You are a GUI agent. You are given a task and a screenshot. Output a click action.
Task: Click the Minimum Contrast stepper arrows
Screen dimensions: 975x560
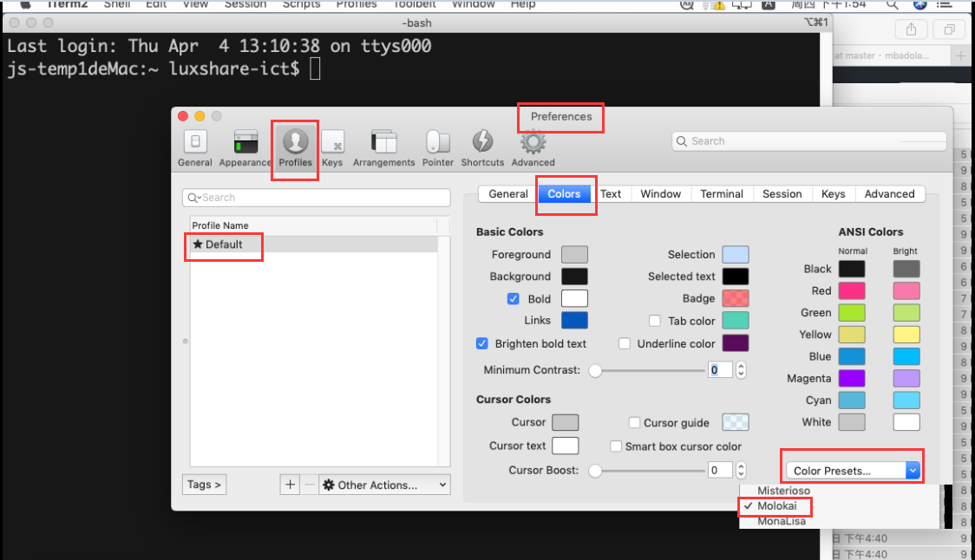[741, 370]
